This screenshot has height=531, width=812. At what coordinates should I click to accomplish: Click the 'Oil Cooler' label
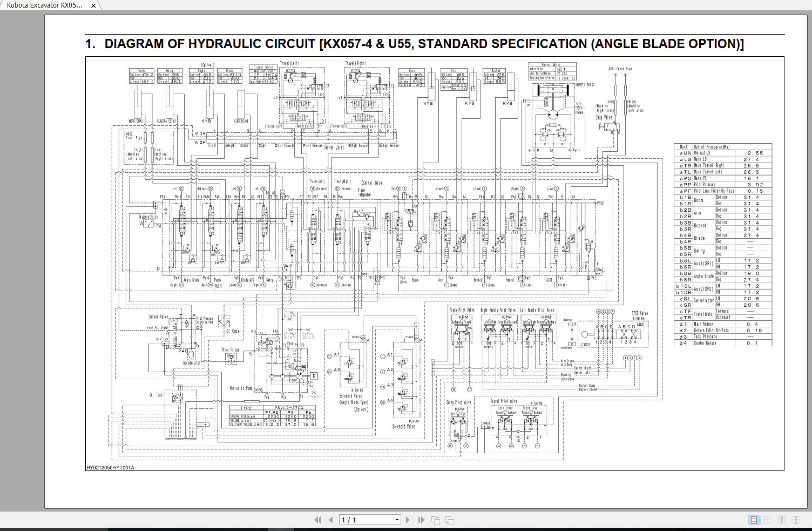[x=234, y=331]
